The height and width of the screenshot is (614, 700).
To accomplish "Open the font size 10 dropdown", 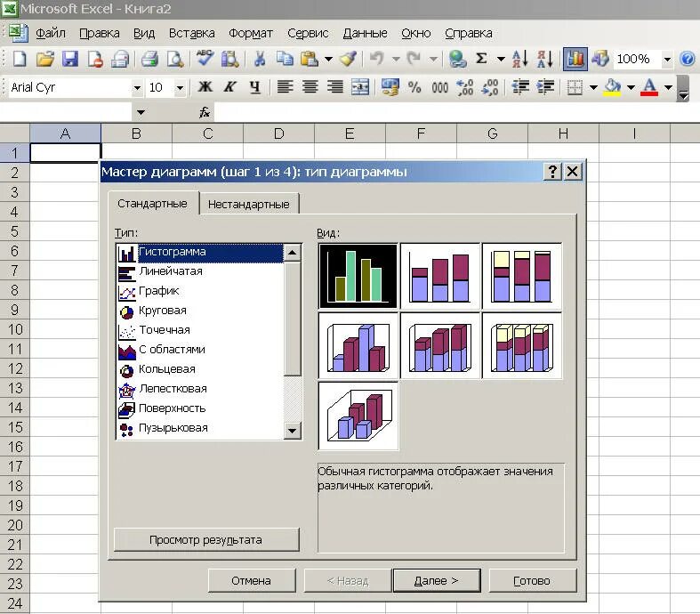I will (x=180, y=87).
